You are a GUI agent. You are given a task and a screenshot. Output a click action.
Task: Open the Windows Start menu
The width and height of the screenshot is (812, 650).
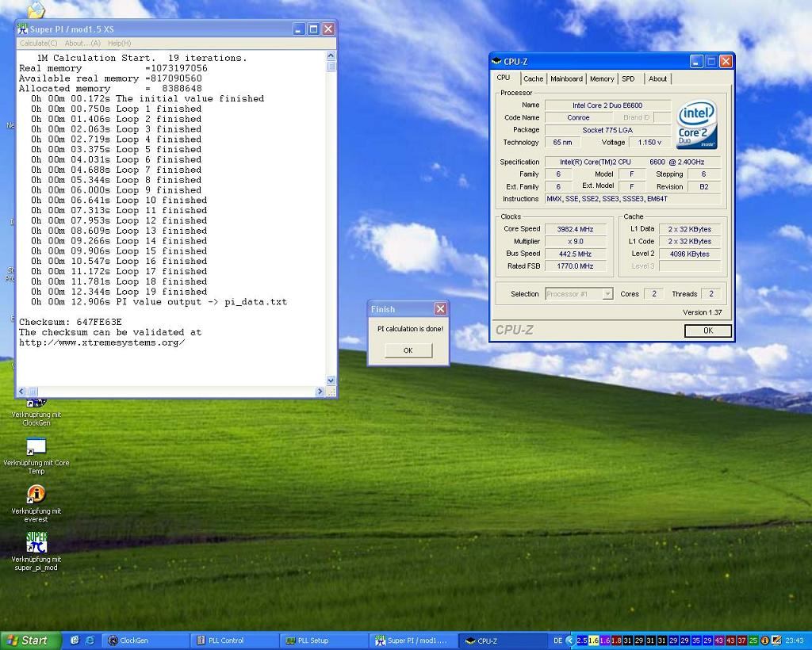pyautogui.click(x=30, y=640)
